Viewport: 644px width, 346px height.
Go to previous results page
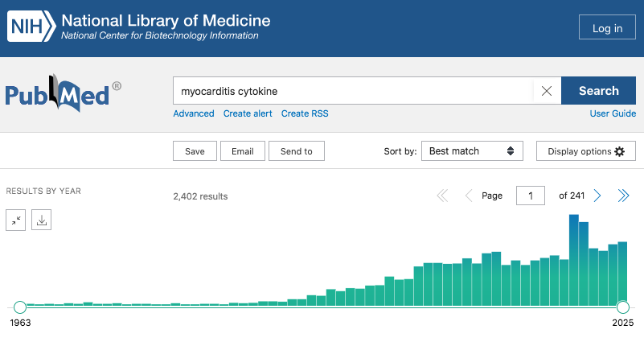coord(468,196)
